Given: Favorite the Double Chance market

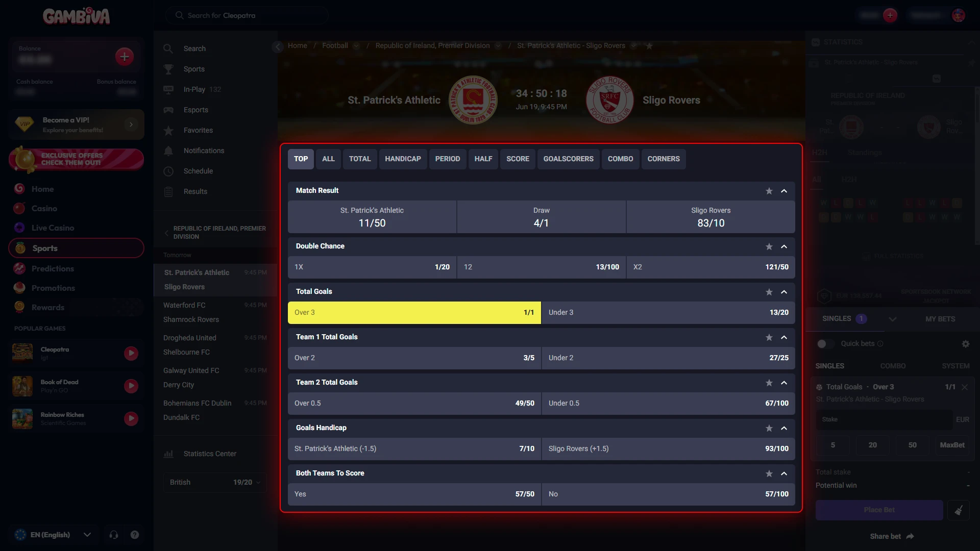Looking at the screenshot, I should point(769,246).
